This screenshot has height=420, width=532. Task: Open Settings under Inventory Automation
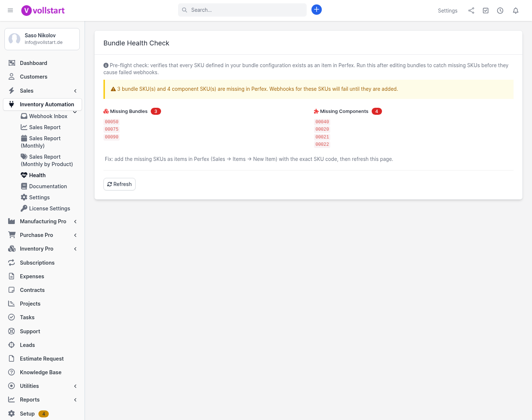[39, 197]
